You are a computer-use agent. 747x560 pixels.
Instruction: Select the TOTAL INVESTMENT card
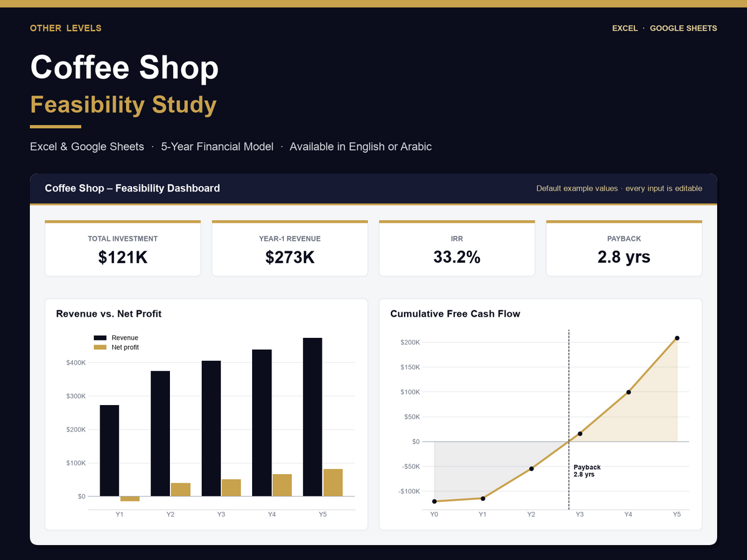(x=123, y=248)
